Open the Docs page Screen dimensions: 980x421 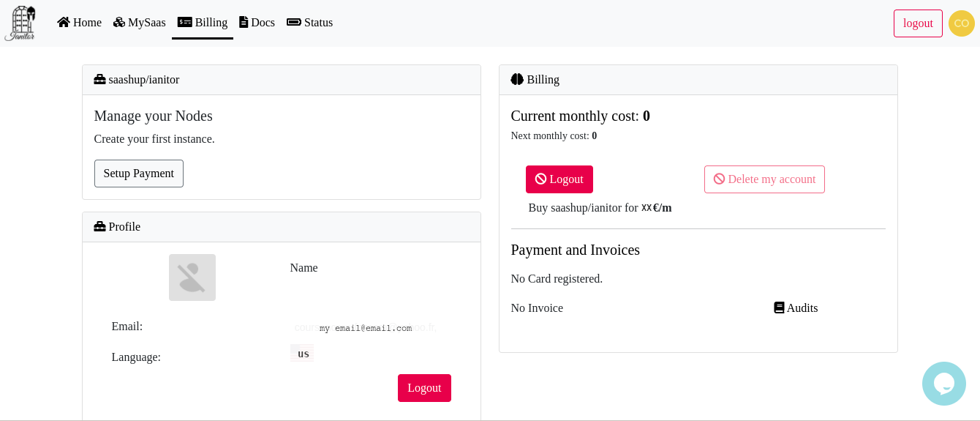[x=257, y=23]
